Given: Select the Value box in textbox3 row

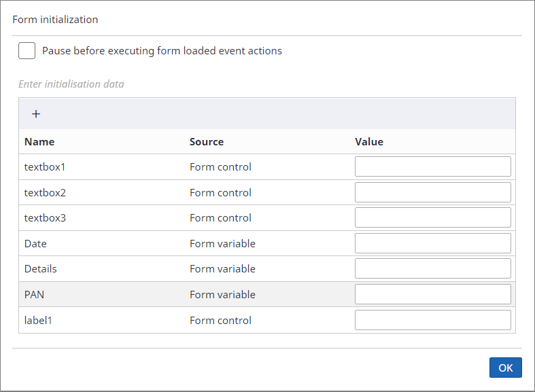Looking at the screenshot, I should [x=432, y=218].
